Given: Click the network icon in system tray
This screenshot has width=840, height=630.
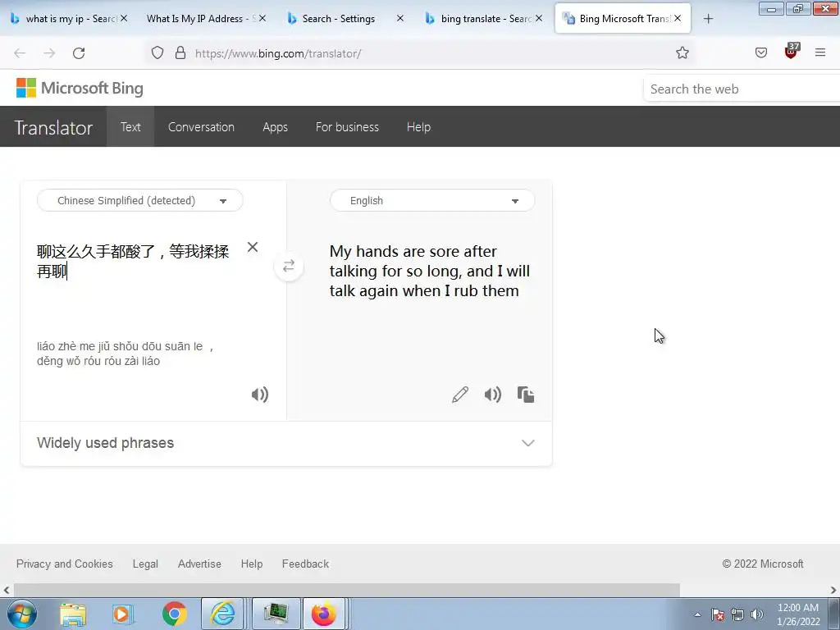Looking at the screenshot, I should 737,614.
